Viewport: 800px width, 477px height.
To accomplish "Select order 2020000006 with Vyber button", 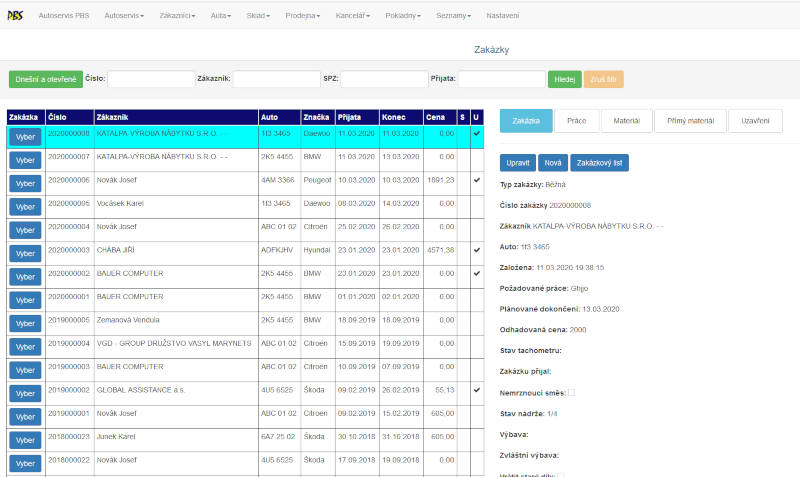I will [x=25, y=184].
